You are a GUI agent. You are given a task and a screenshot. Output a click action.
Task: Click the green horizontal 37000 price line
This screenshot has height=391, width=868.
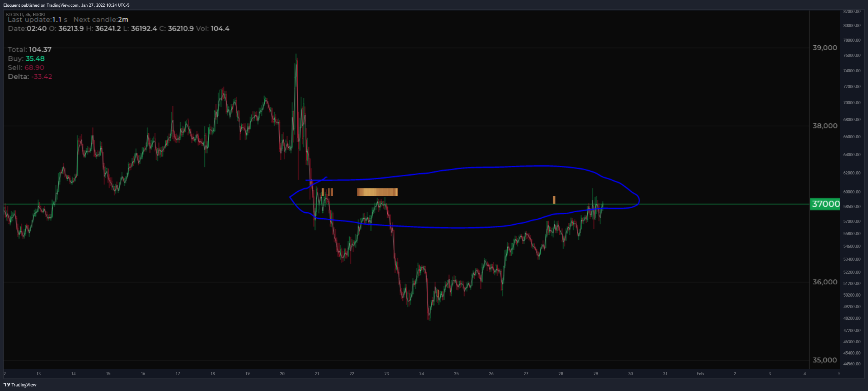coord(406,204)
